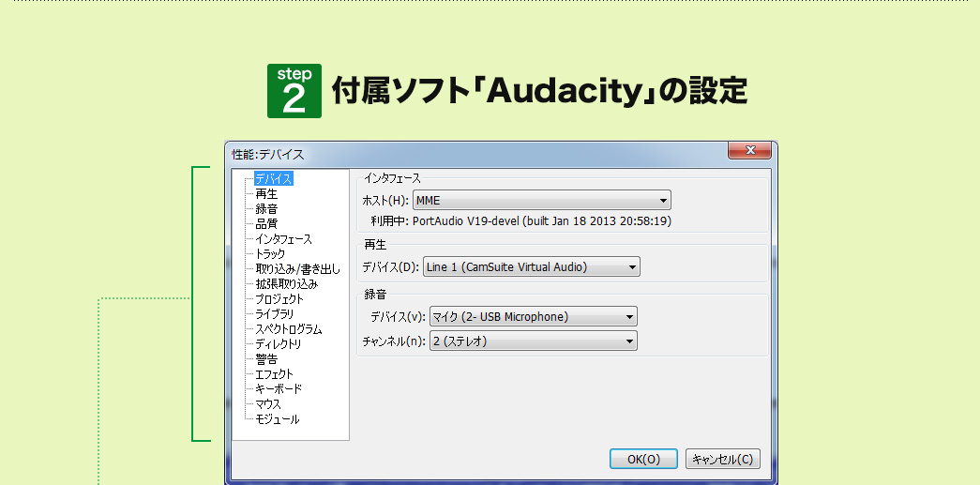Select モジュール in the category tree
Image resolution: width=980 pixels, height=485 pixels.
[x=277, y=418]
